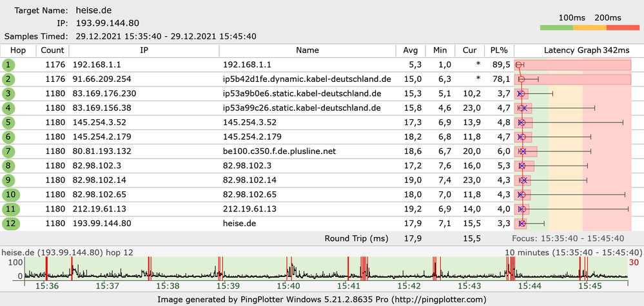This screenshot has width=644, height=306.
Task: Click average latency 19,2 for hop 11
Action: pyautogui.click(x=414, y=209)
